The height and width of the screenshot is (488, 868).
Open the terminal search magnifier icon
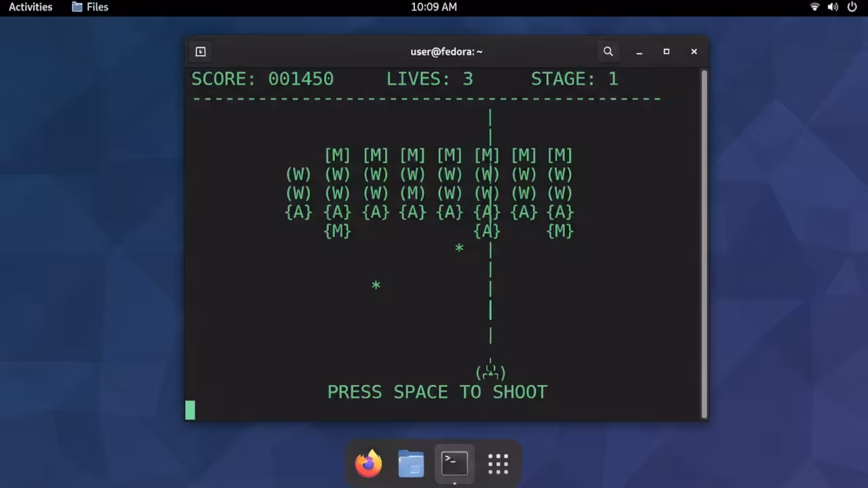pos(608,52)
